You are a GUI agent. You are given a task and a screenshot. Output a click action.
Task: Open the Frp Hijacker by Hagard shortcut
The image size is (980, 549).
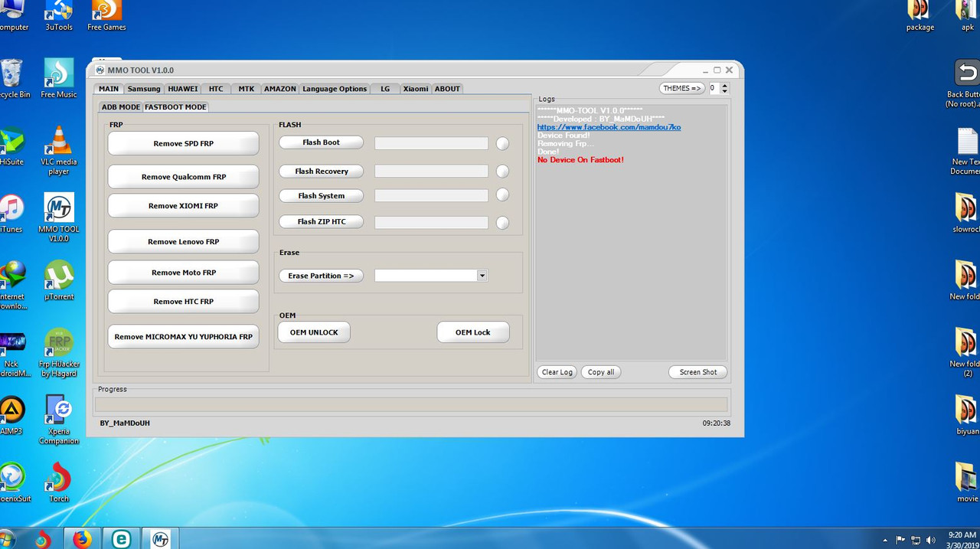click(x=59, y=352)
